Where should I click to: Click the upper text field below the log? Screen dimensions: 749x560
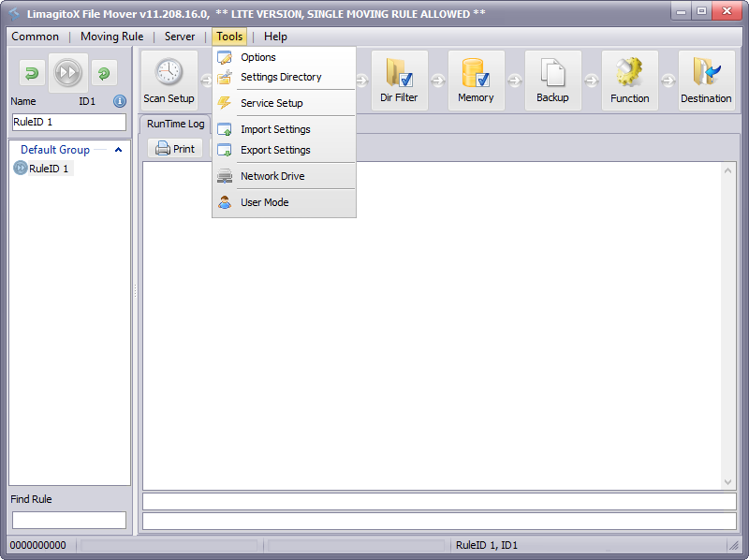(439, 502)
